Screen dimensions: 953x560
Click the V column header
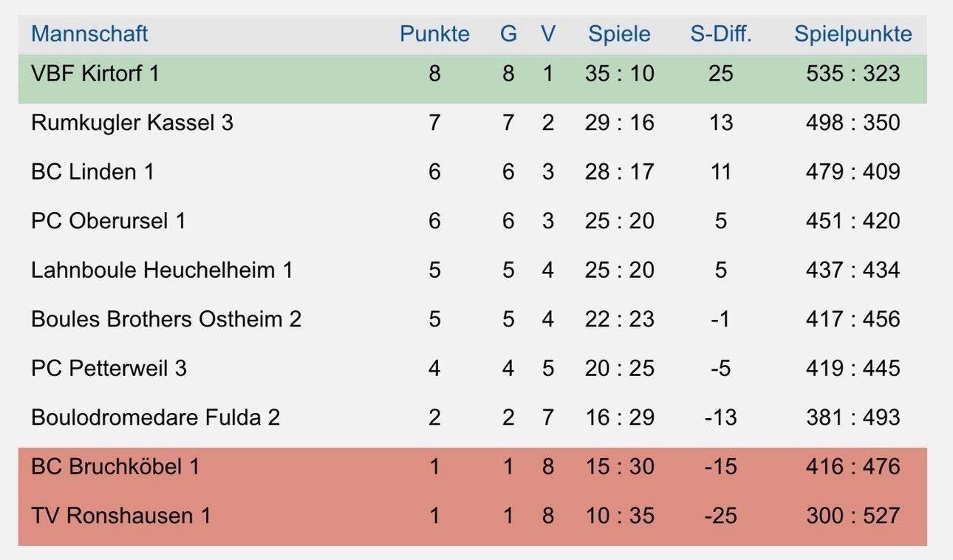click(x=547, y=34)
